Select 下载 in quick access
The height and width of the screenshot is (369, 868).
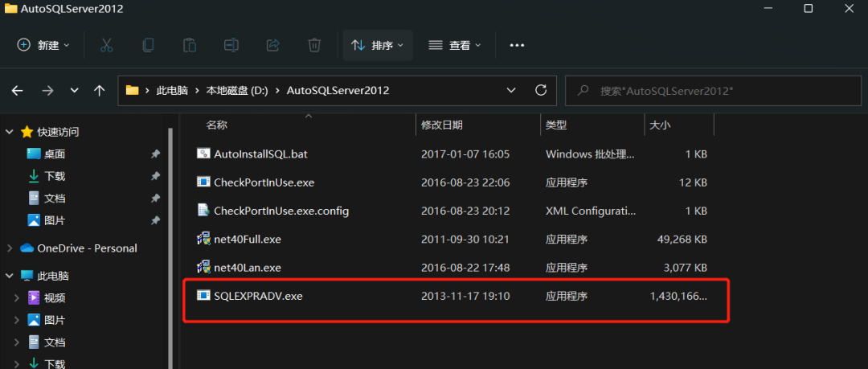(x=55, y=176)
